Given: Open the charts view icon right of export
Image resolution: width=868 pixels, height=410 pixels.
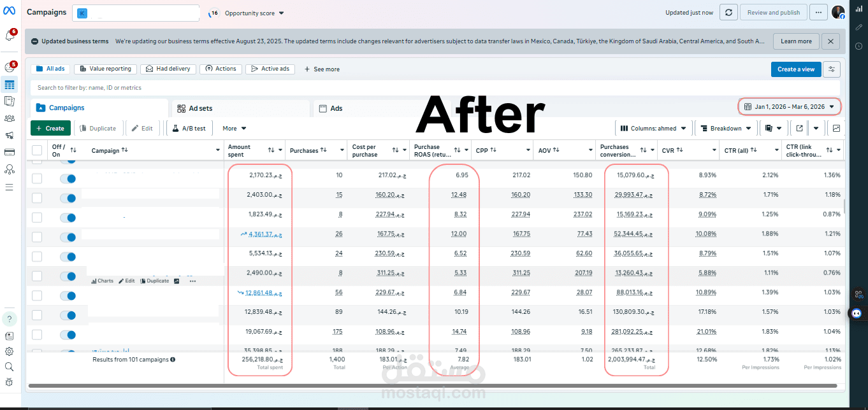Looking at the screenshot, I should (835, 128).
